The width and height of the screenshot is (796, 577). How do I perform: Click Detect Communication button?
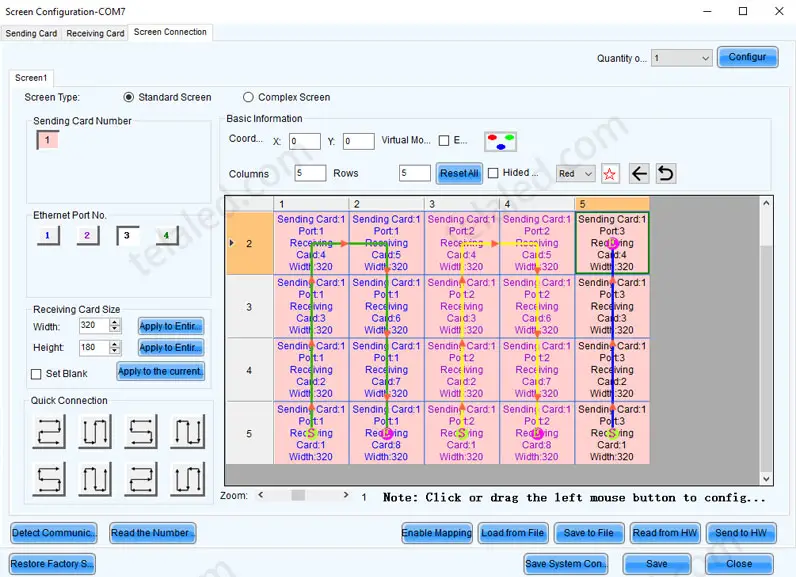54,533
